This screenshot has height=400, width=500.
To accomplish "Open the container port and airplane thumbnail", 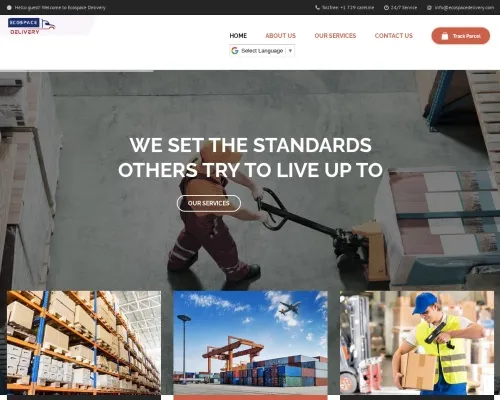I will click(x=250, y=343).
